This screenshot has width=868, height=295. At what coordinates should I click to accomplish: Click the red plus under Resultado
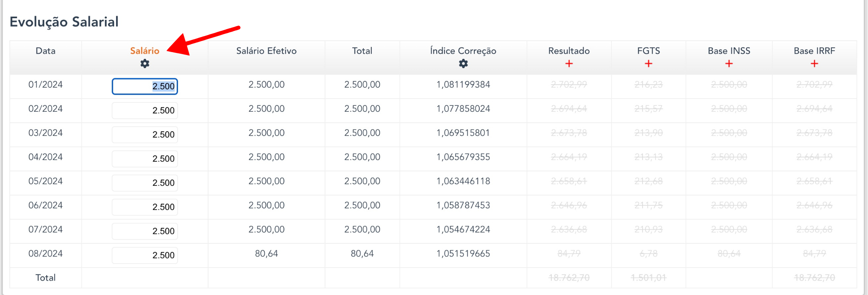point(569,64)
